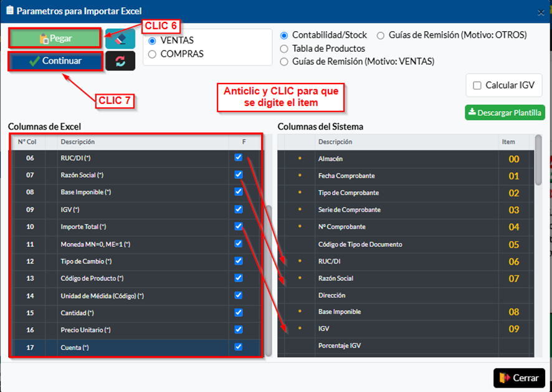Untick the Cuenta (*) row checkbox
552x392 pixels.
point(239,347)
